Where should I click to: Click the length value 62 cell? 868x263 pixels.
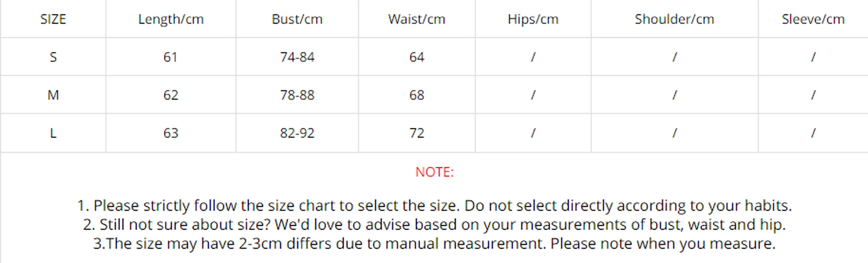pos(171,95)
